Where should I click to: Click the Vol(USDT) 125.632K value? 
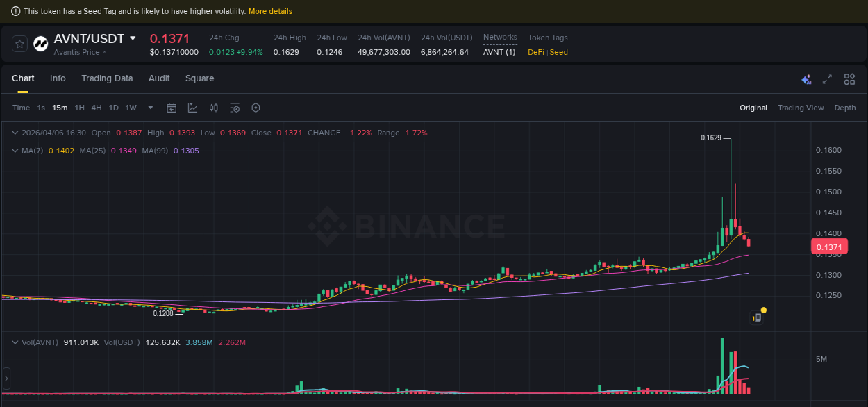coord(162,342)
